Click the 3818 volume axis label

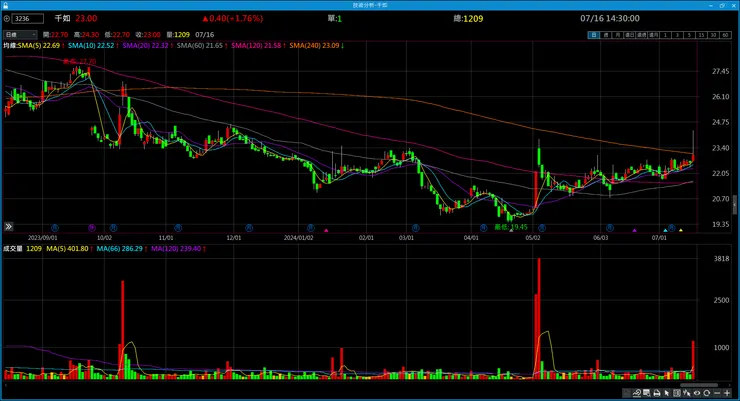click(x=722, y=259)
